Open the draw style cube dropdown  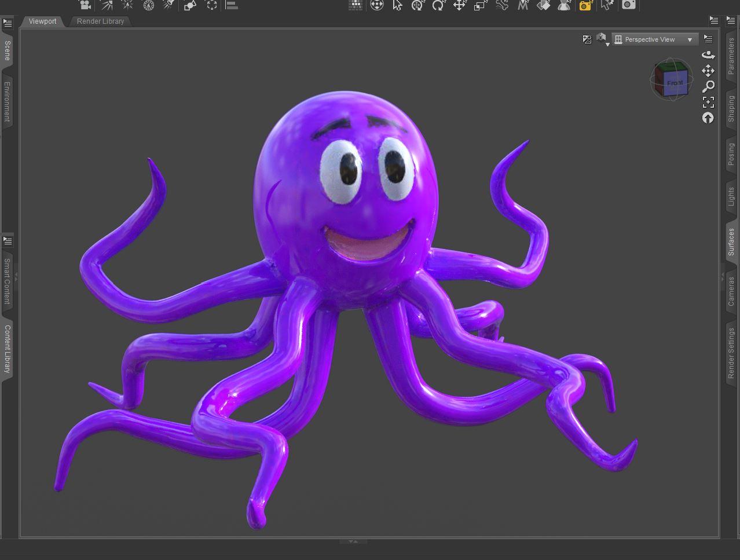click(x=602, y=39)
